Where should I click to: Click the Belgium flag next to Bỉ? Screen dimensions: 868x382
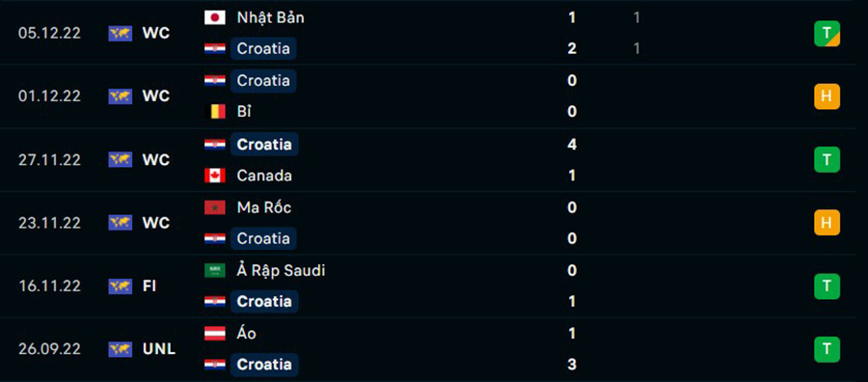tap(215, 112)
